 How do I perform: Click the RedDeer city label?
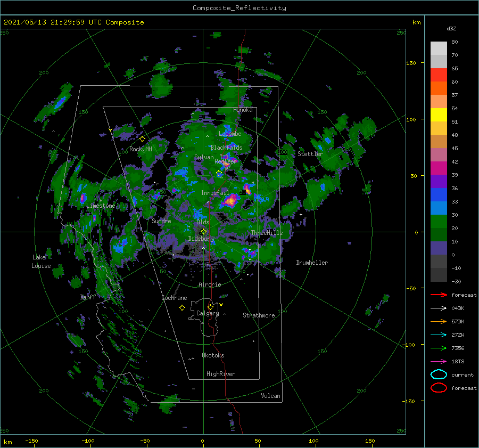click(x=226, y=161)
